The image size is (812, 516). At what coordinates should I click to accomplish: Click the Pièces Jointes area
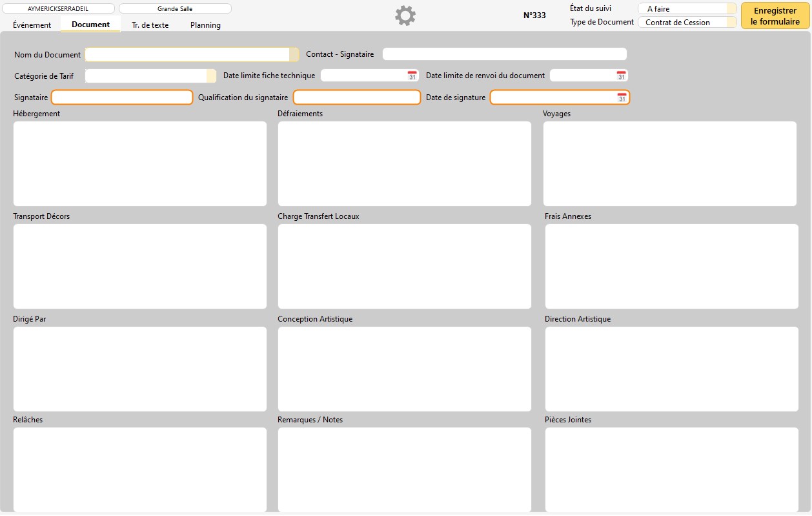click(x=671, y=470)
